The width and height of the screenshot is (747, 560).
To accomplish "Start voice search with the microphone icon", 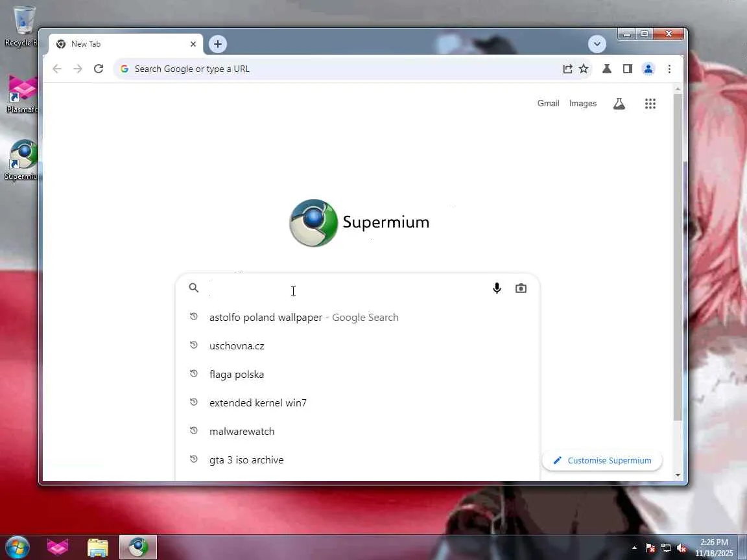I will (497, 288).
